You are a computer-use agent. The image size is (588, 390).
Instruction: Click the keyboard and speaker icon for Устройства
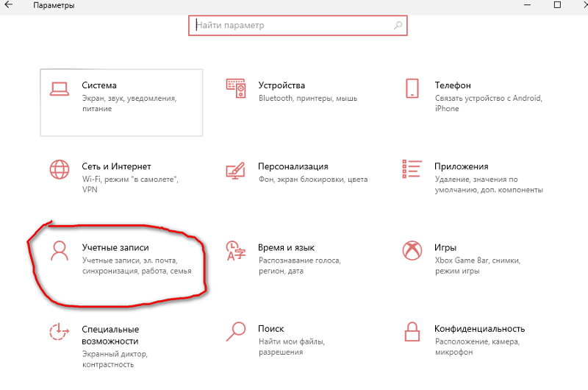236,88
